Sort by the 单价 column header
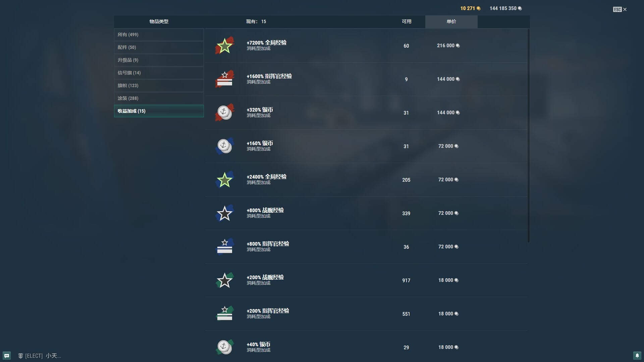This screenshot has width=644, height=362. coord(451,21)
